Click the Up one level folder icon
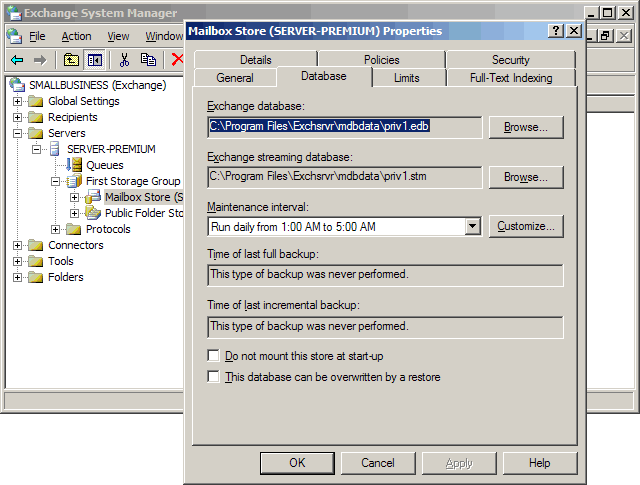 point(71,60)
